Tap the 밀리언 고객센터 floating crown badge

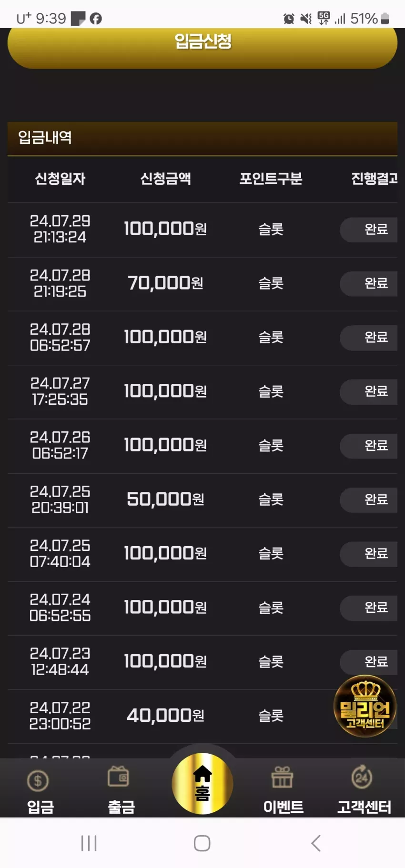coord(365,706)
